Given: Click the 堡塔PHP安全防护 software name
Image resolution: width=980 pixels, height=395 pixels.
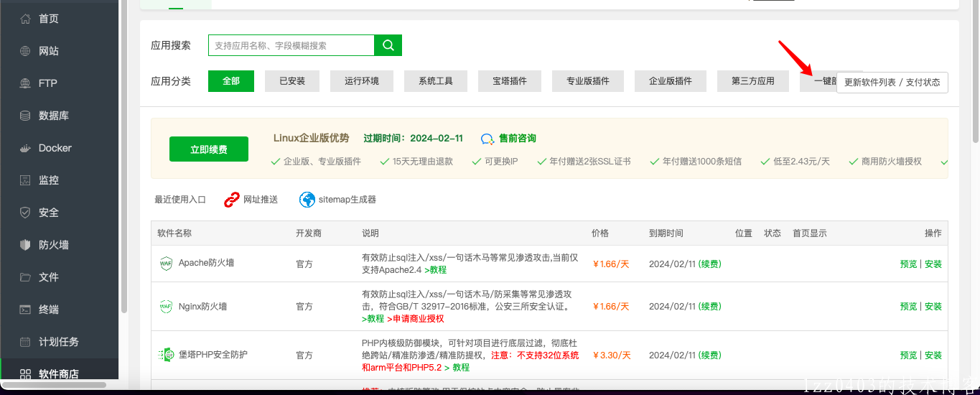Looking at the screenshot, I should point(213,355).
